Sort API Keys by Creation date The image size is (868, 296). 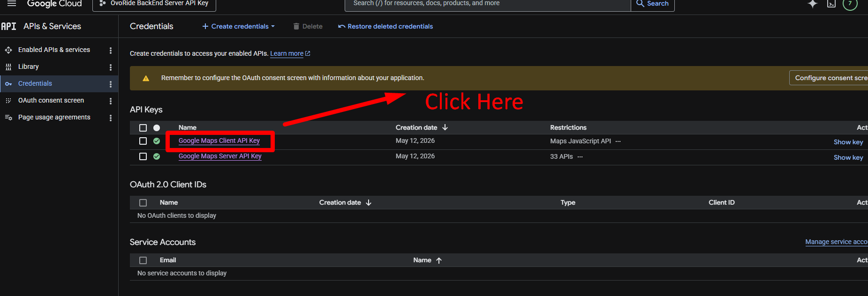tap(422, 127)
